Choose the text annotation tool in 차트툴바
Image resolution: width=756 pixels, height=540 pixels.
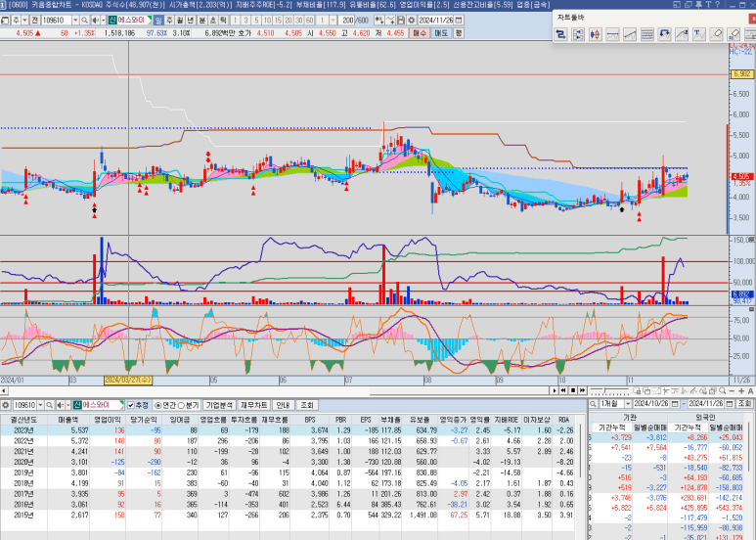[698, 34]
